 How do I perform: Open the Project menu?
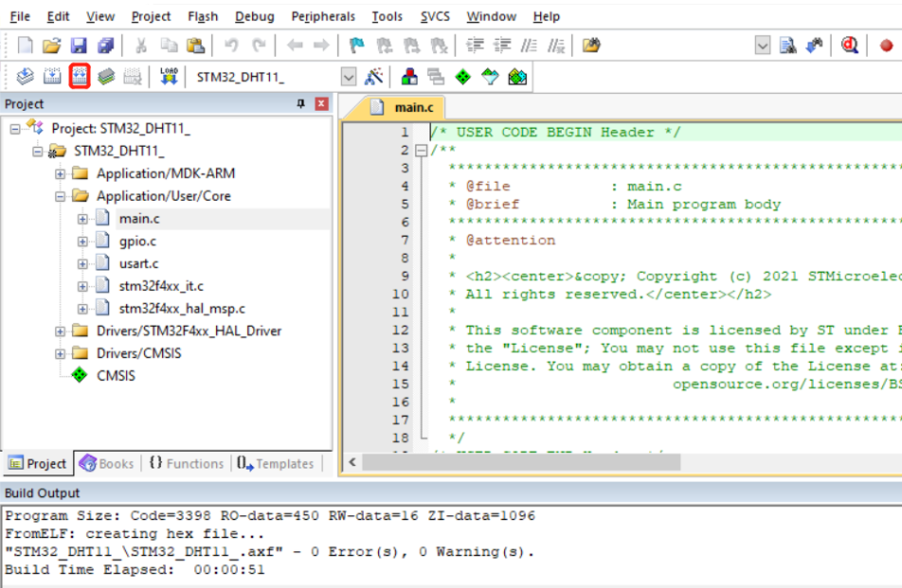pyautogui.click(x=151, y=16)
